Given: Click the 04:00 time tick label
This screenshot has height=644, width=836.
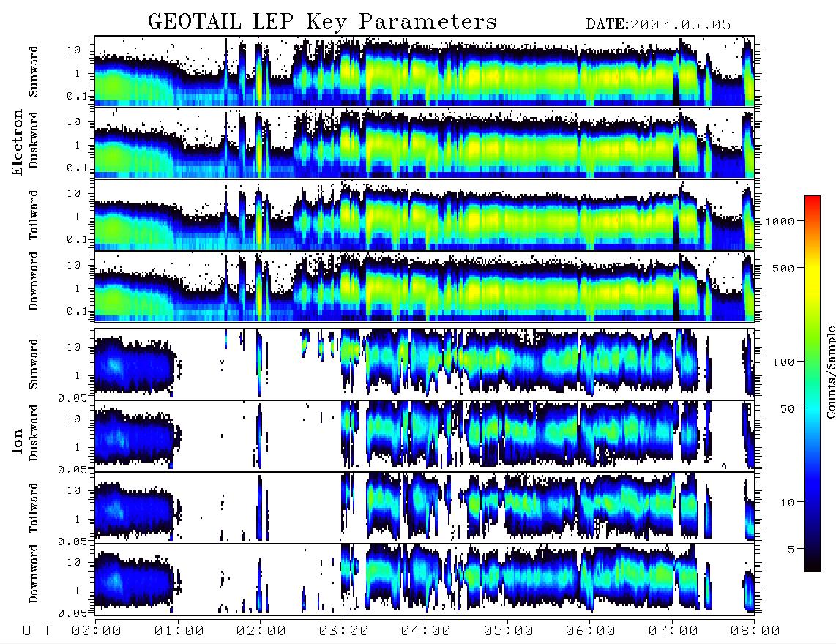Looking at the screenshot, I should (426, 632).
